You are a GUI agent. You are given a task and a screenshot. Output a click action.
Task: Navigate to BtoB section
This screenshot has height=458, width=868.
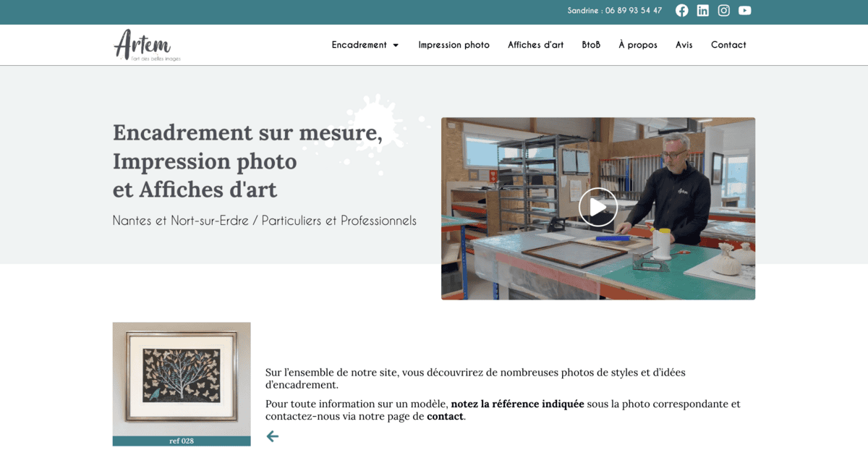coord(591,45)
